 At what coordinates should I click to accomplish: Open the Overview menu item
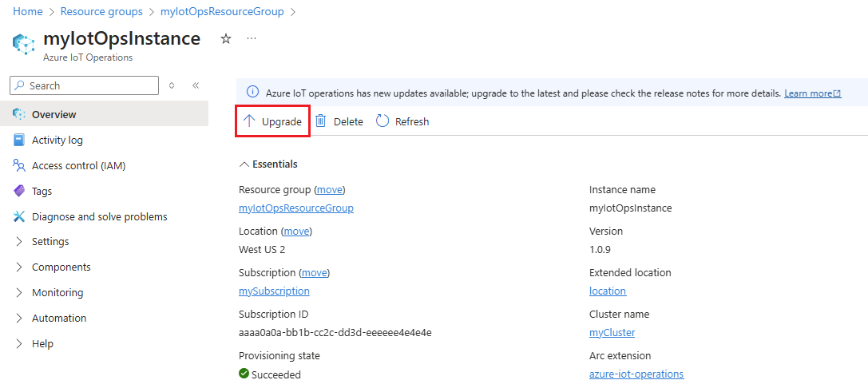pyautogui.click(x=54, y=115)
